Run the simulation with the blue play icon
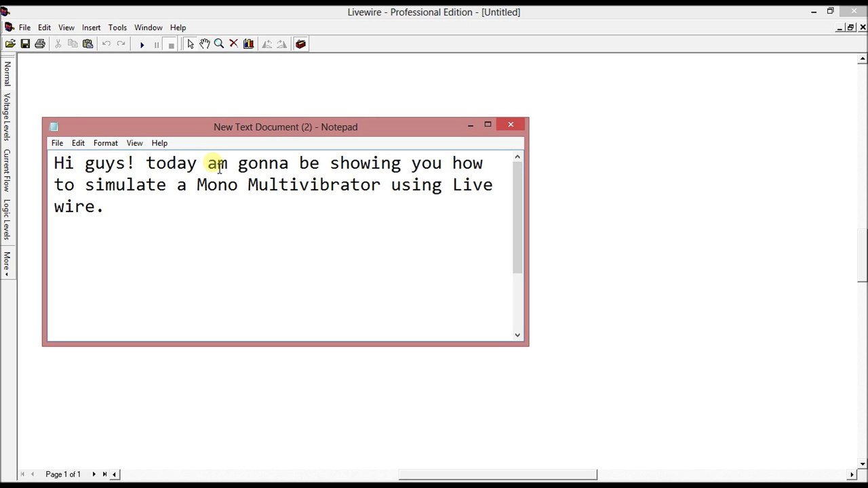The image size is (868, 488). coord(142,45)
